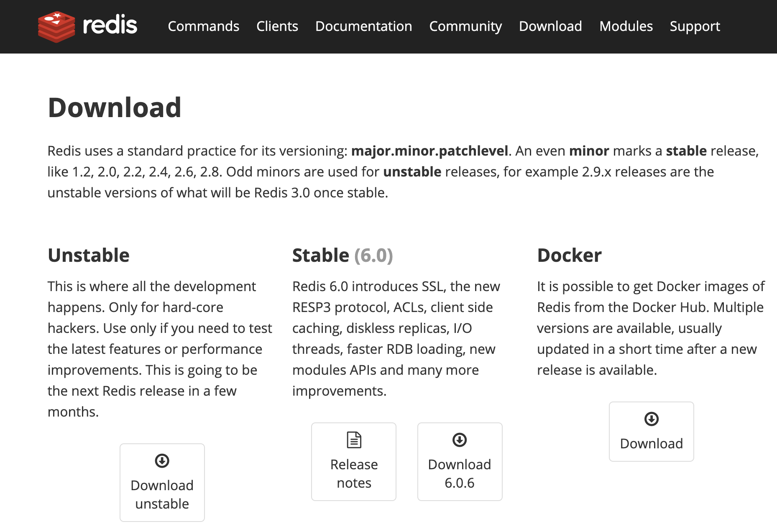Click the Download 6.0.6 button
Image resolution: width=777 pixels, height=532 pixels.
coord(460,462)
